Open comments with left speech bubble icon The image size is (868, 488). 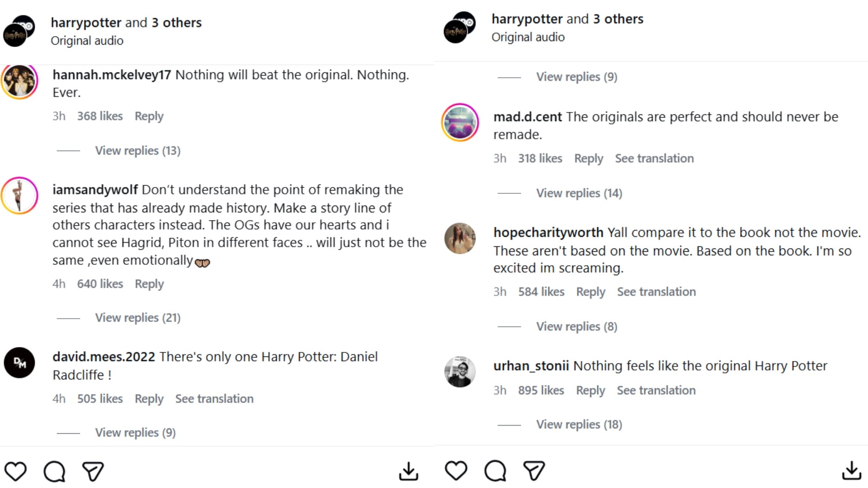(54, 471)
